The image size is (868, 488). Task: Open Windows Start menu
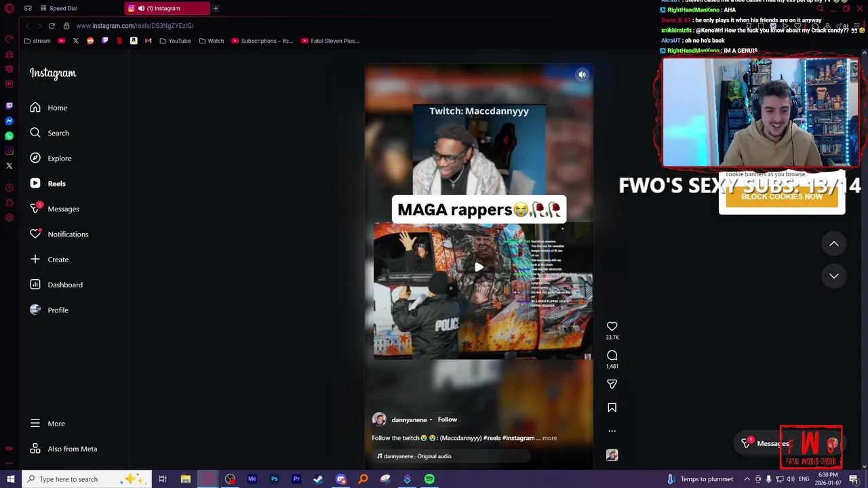tap(10, 479)
